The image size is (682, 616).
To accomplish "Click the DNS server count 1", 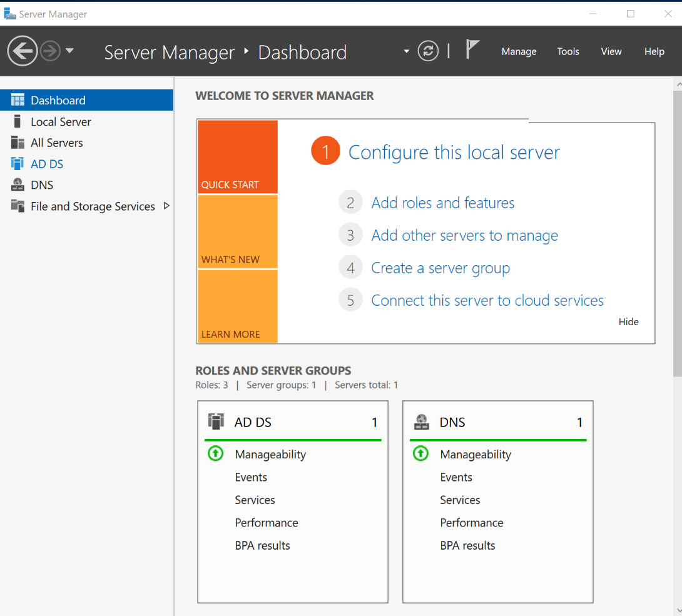I will (580, 422).
